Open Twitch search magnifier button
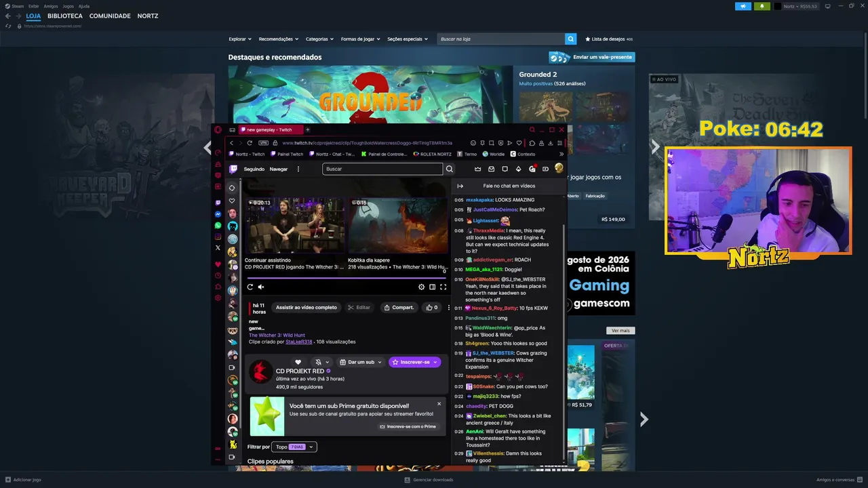868x488 pixels. pyautogui.click(x=449, y=169)
